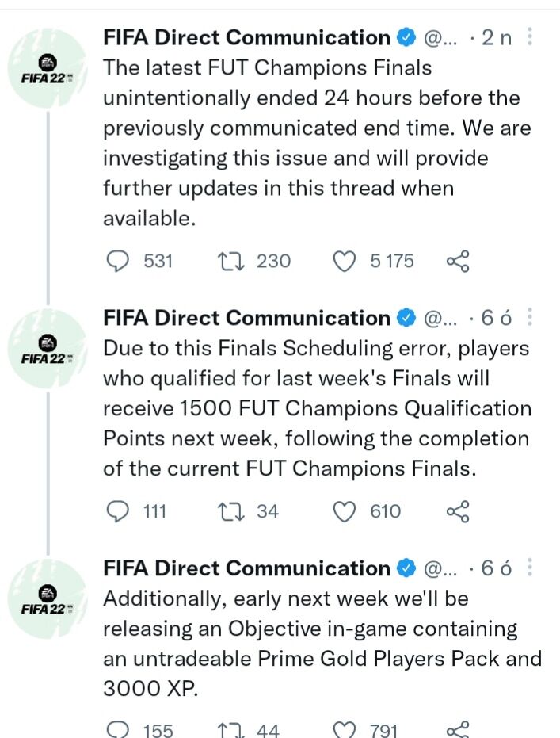Retweet the tweet with 230 retweets
The image size is (560, 738).
[x=230, y=261]
